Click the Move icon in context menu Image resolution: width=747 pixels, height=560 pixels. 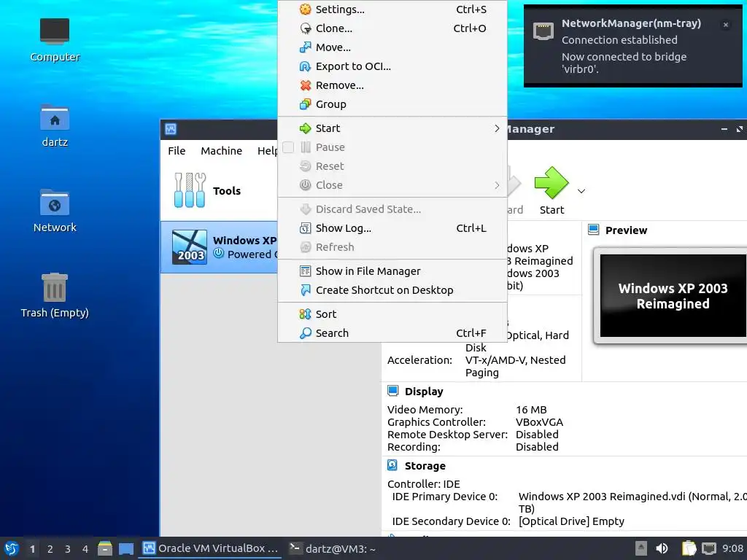coord(306,47)
